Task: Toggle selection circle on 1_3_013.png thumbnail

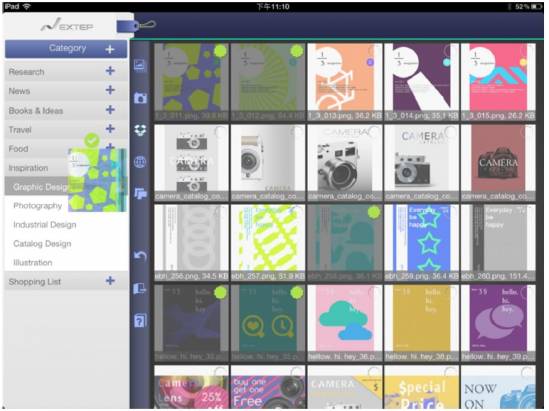Action: point(373,51)
